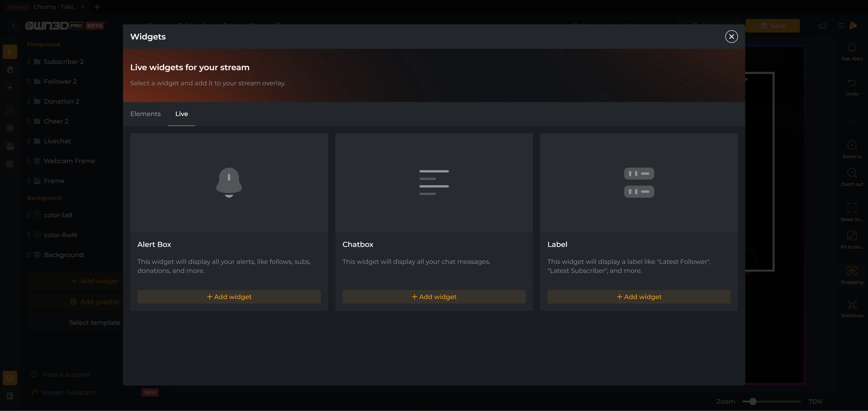Open the Shortcuts panel icon
Image resolution: width=868 pixels, height=411 pixels.
tap(852, 305)
